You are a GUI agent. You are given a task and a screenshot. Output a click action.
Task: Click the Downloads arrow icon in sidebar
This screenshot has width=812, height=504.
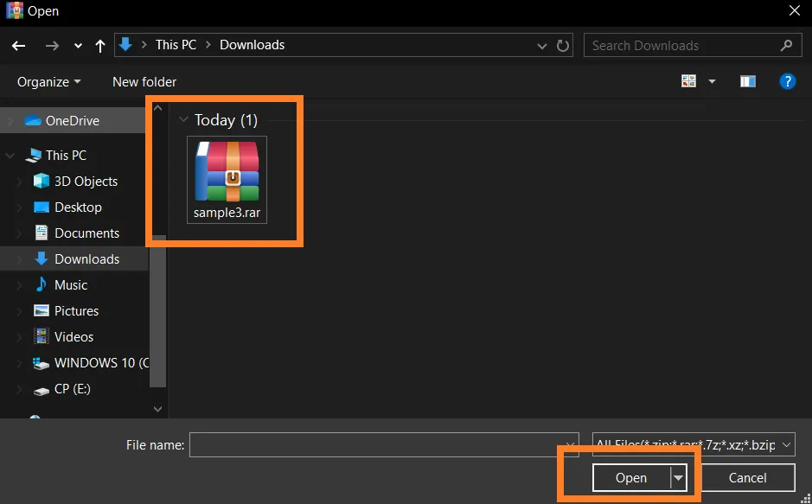pos(42,258)
